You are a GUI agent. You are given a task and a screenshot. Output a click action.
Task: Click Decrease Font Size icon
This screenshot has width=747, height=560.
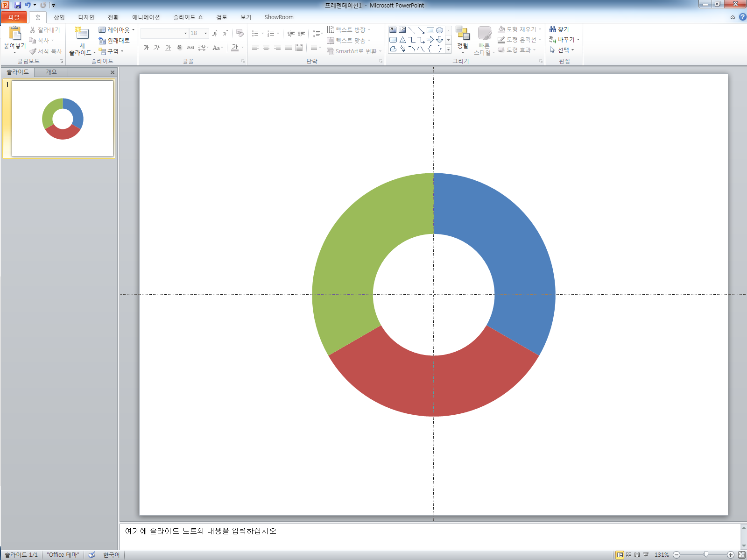point(225,33)
